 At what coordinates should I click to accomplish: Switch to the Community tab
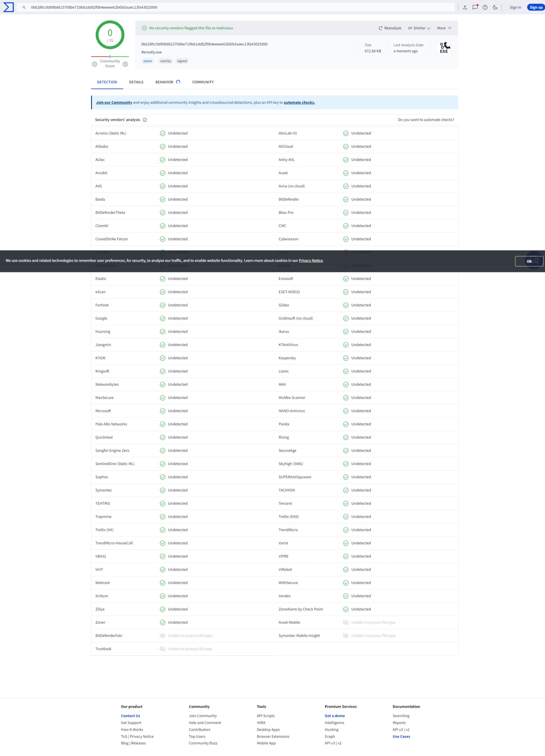point(203,82)
